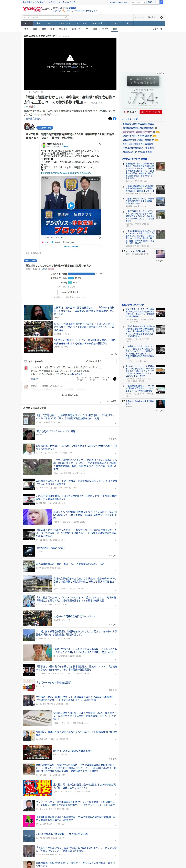The image size is (186, 868).
Task: Select the 科学 category
Action: (x=95, y=29)
